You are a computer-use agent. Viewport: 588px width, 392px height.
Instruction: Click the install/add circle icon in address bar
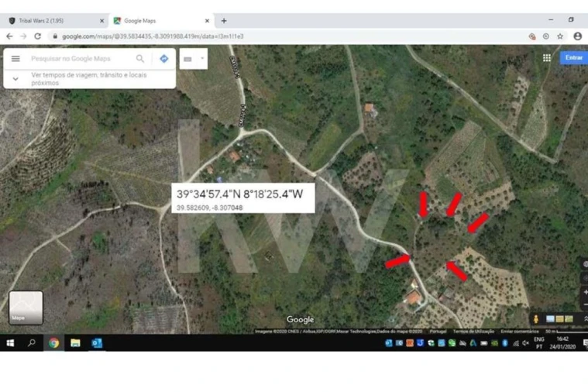coord(546,36)
